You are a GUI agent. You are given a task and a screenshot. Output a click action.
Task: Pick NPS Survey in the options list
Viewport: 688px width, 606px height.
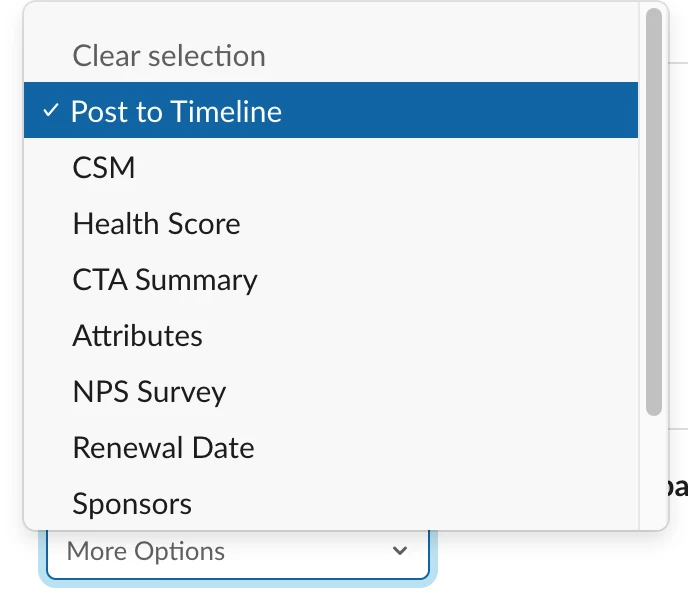pyautogui.click(x=331, y=391)
